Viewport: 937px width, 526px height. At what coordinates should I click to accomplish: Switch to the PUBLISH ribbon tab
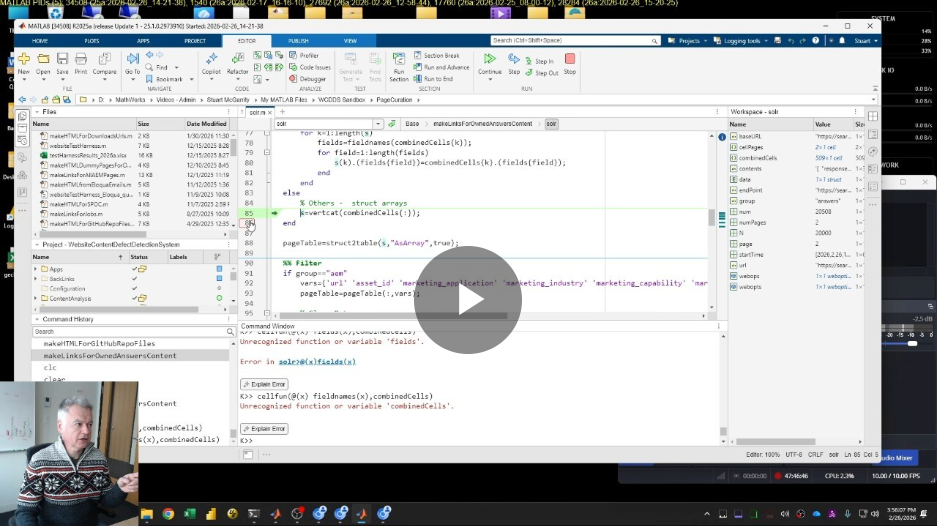coord(298,41)
